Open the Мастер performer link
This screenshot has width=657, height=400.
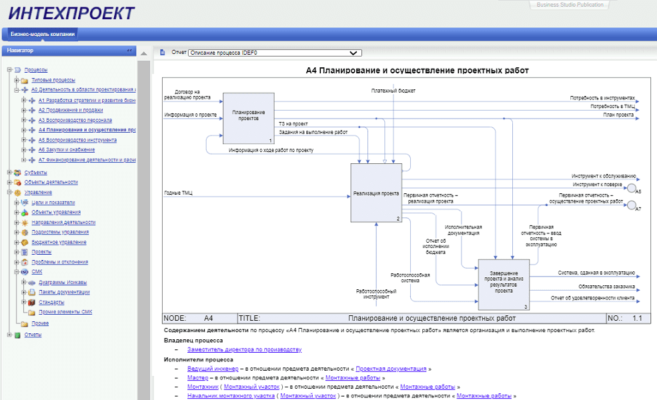tap(197, 378)
